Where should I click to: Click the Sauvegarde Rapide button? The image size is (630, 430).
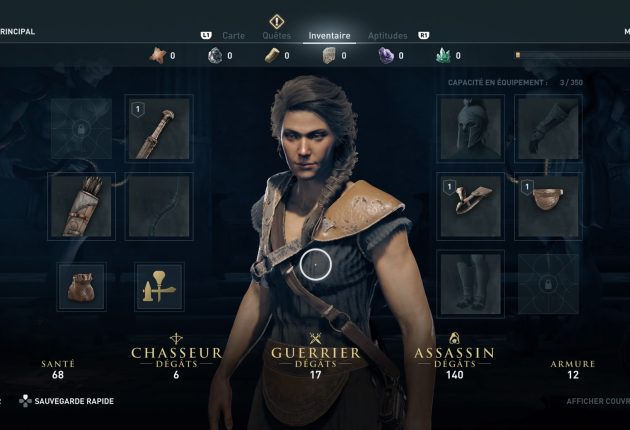pyautogui.click(x=66, y=401)
